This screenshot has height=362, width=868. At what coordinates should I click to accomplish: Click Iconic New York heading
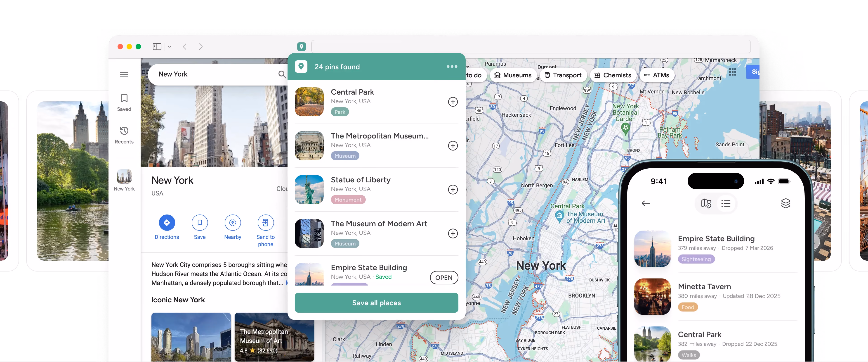pyautogui.click(x=178, y=300)
